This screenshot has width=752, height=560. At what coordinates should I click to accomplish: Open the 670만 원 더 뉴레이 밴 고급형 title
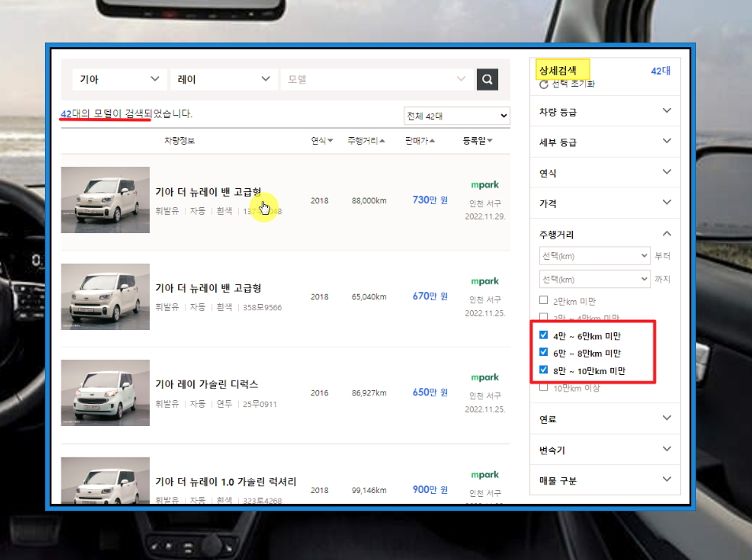point(208,288)
